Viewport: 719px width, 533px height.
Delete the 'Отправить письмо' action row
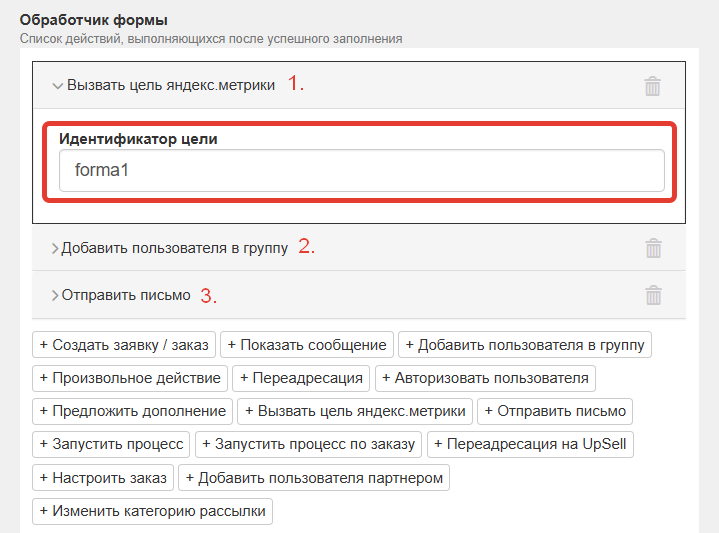[653, 295]
